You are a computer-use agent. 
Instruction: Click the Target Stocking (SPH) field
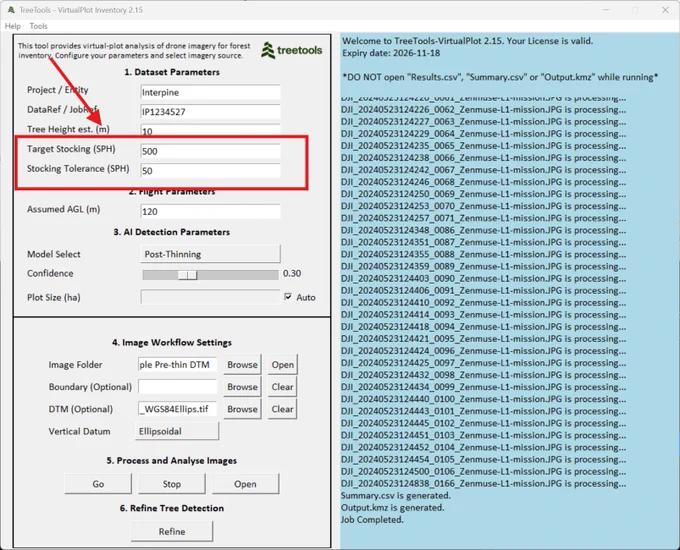[x=210, y=151]
